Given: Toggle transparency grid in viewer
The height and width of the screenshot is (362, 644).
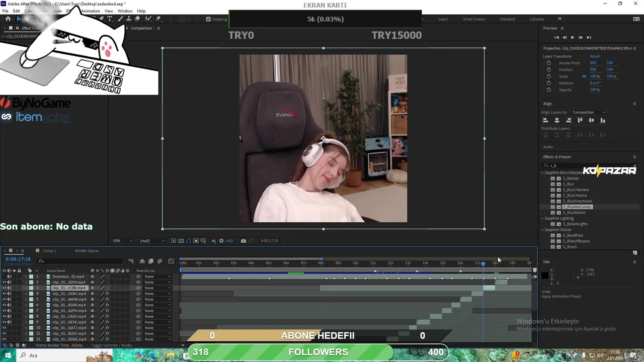Looking at the screenshot, I should [181, 241].
